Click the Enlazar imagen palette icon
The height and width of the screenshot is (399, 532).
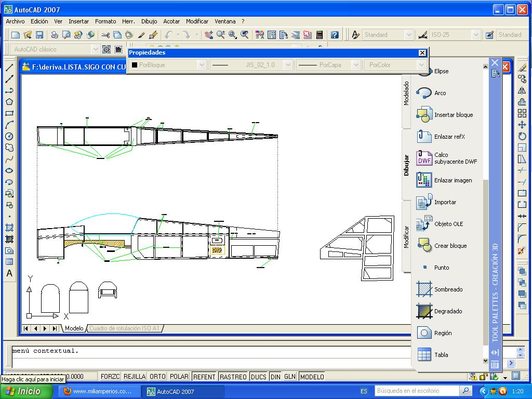424,180
